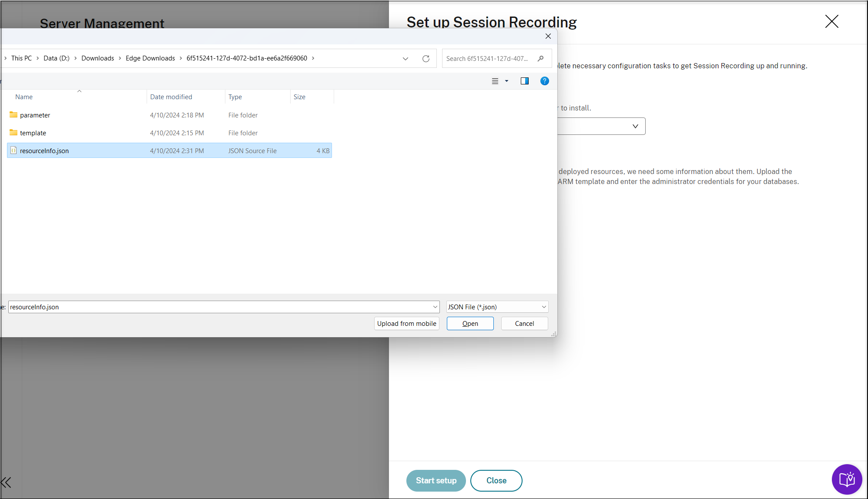Select the resourceInfo.json file
This screenshot has width=868, height=499.
point(44,151)
